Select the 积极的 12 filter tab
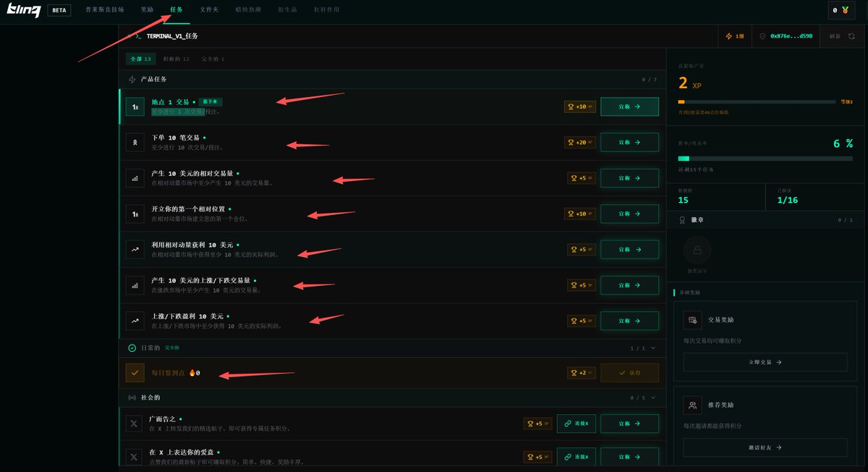 (176, 59)
